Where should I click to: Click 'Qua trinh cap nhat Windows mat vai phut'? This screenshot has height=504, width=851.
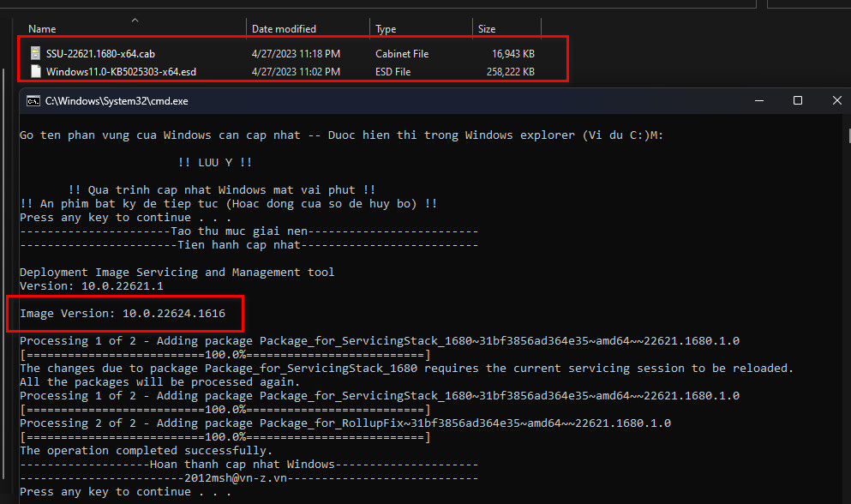pos(221,190)
